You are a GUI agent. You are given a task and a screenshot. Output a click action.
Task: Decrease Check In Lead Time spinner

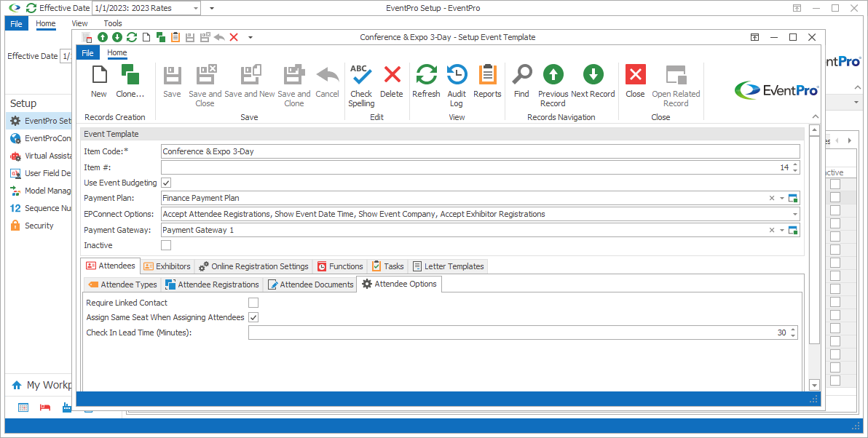click(x=793, y=335)
